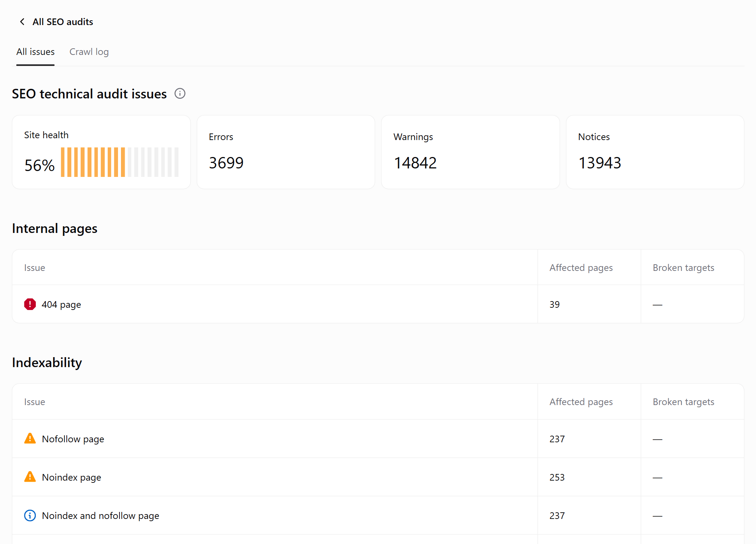Click Affected pages header in Internal pages table
The image size is (756, 544).
click(x=581, y=268)
